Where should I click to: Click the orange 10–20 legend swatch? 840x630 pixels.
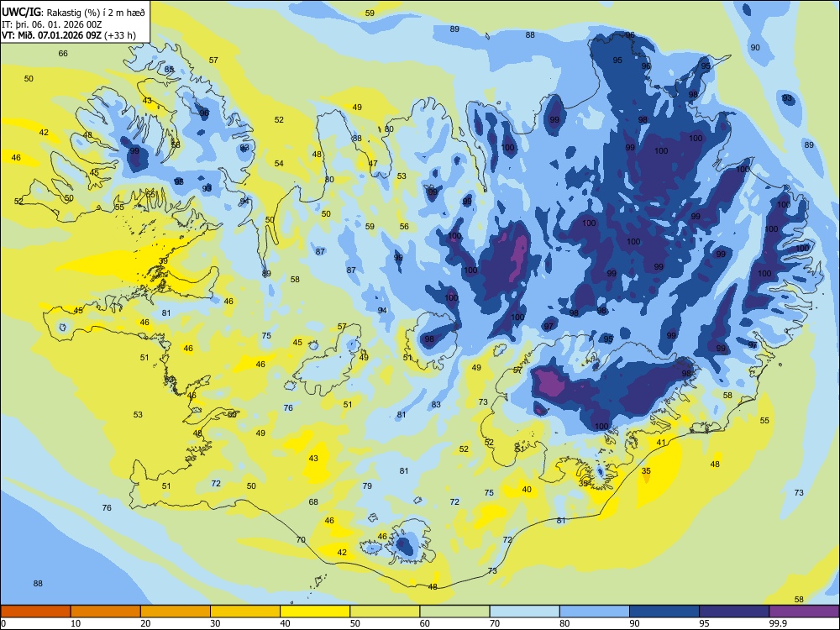click(106, 612)
